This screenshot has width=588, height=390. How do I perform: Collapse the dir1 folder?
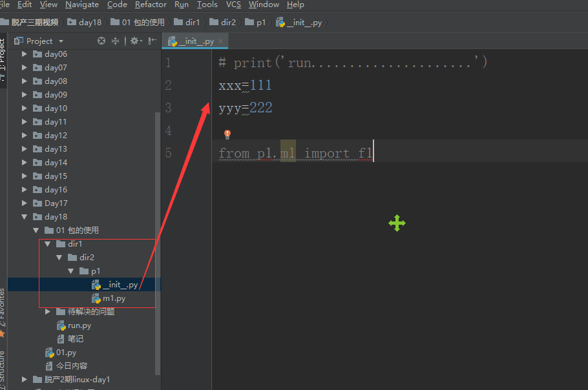(47, 244)
